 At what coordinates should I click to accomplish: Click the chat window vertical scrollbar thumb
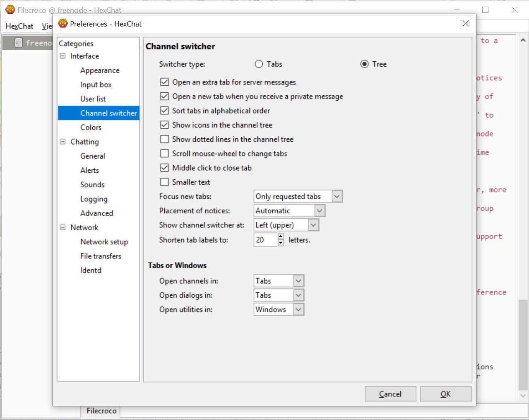click(x=523, y=344)
